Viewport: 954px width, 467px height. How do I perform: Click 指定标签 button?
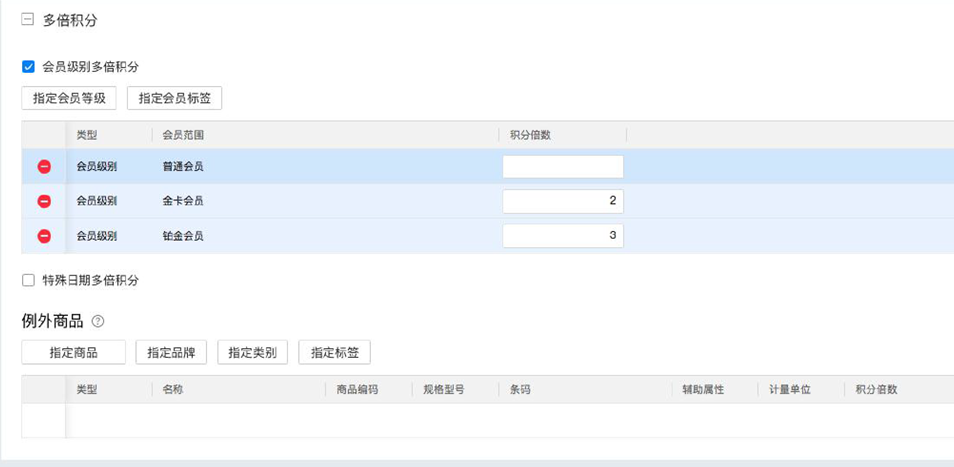point(335,352)
